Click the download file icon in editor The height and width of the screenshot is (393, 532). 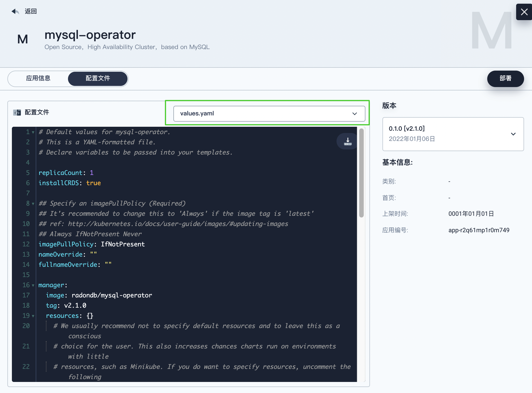(x=348, y=141)
